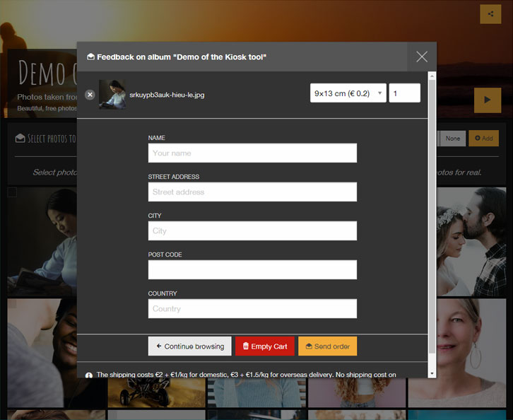513x420 pixels.
Task: Open the cart photo thumbnail preview
Action: (112, 94)
